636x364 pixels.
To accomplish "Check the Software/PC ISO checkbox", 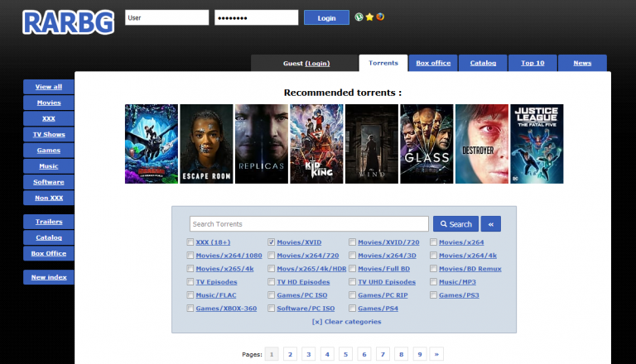I will click(271, 308).
